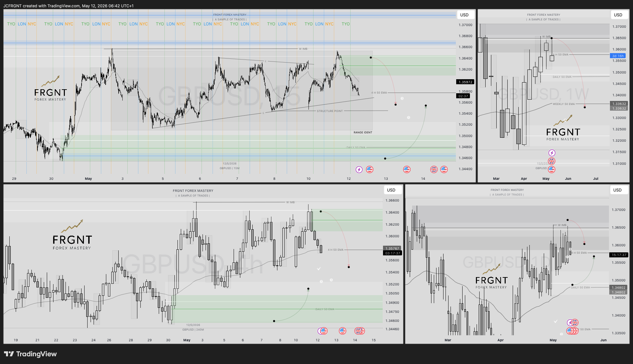The height and width of the screenshot is (364, 633).
Task: Click 26 on the 4h time axis
Action: coord(109,340)
